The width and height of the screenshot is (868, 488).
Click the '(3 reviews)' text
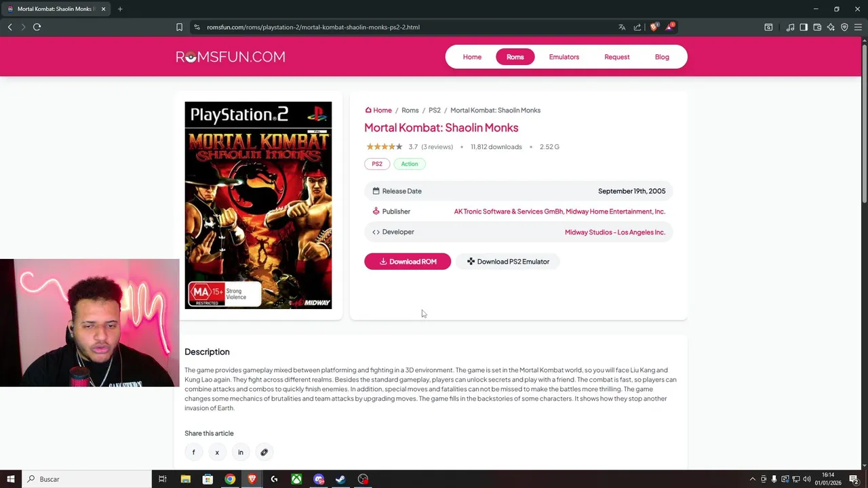pyautogui.click(x=437, y=147)
